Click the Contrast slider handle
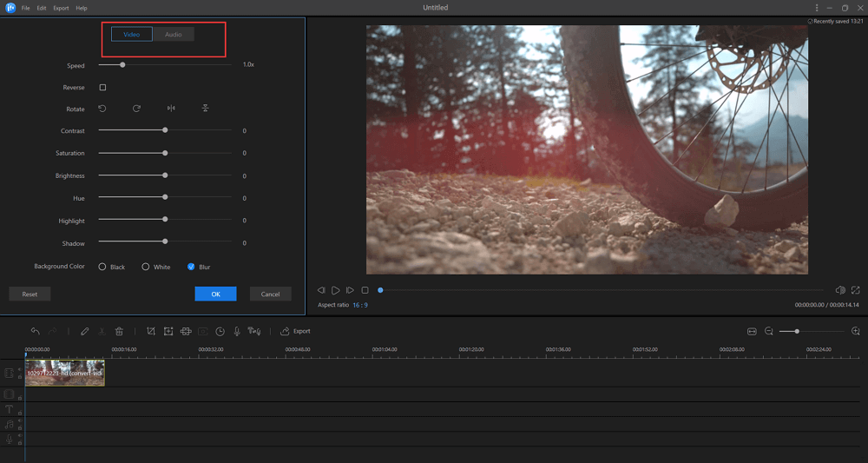This screenshot has width=868, height=463. point(165,130)
